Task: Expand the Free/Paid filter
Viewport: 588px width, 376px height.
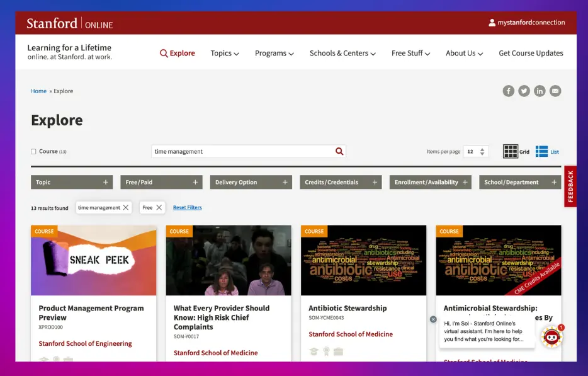Action: 195,182
